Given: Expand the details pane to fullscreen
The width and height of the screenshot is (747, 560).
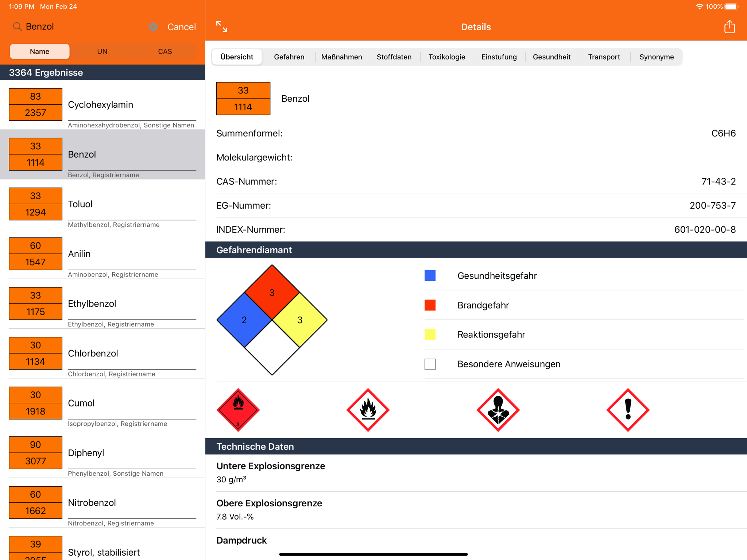Looking at the screenshot, I should 222,27.
